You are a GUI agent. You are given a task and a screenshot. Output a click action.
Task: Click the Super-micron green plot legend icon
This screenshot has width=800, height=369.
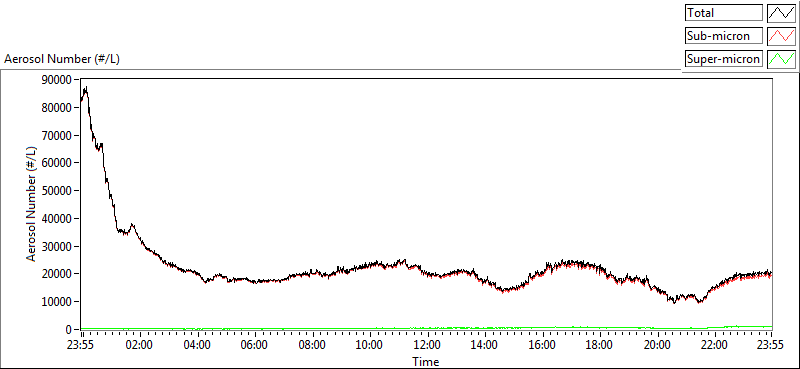(x=781, y=59)
